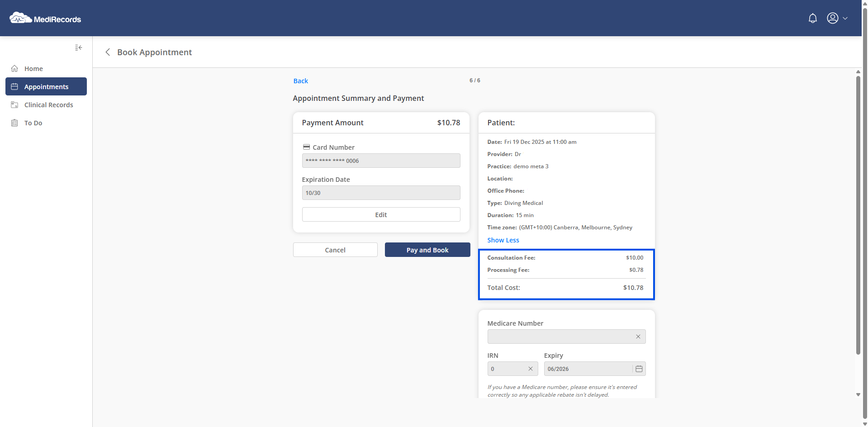This screenshot has width=868, height=427.
Task: Clear the IRN value
Action: click(531, 369)
